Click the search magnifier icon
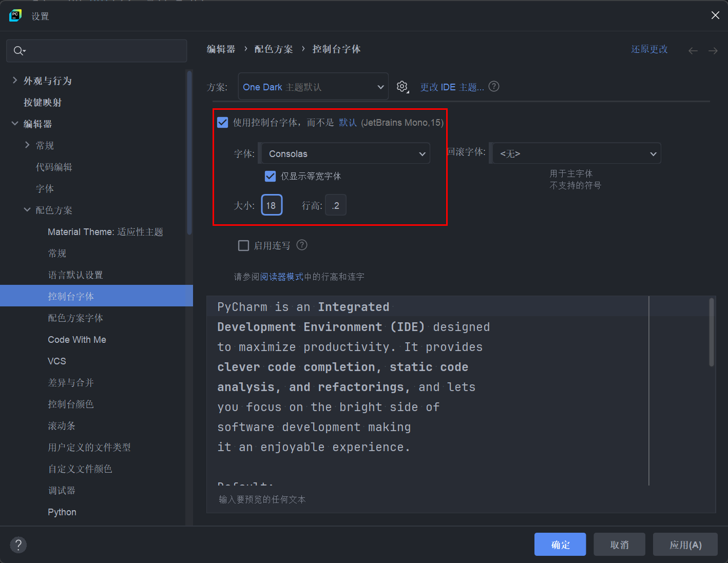The image size is (728, 563). (19, 51)
